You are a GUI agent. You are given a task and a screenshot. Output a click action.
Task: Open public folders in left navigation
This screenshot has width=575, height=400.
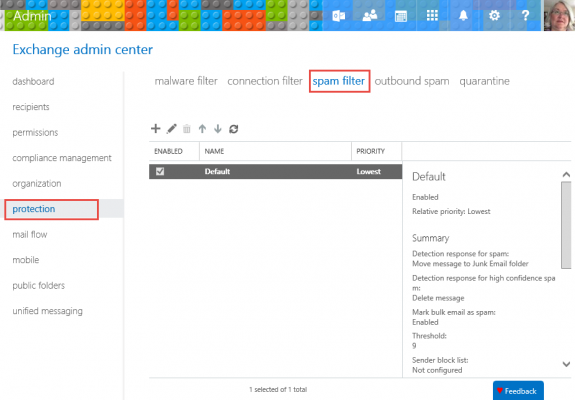(x=39, y=285)
